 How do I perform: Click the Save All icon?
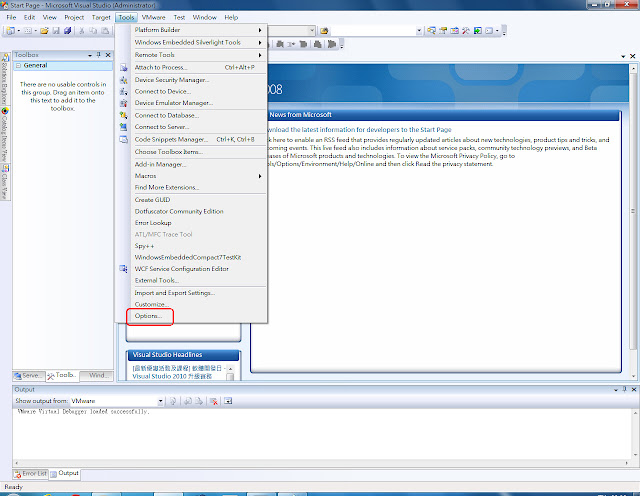(68, 31)
